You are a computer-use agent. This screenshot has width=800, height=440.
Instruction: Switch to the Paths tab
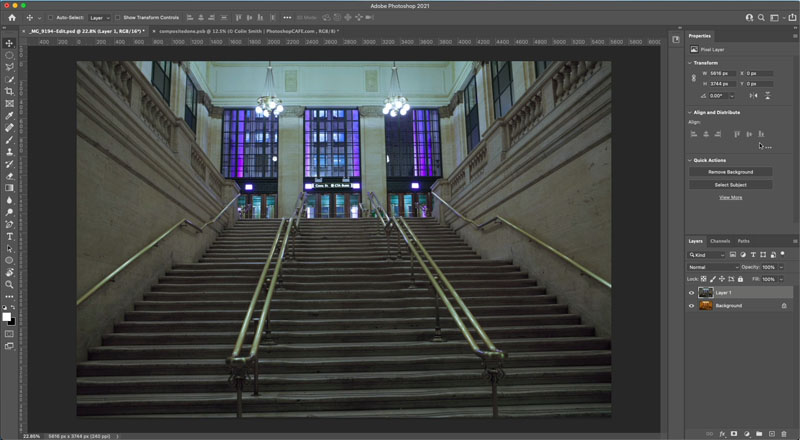pyautogui.click(x=743, y=241)
